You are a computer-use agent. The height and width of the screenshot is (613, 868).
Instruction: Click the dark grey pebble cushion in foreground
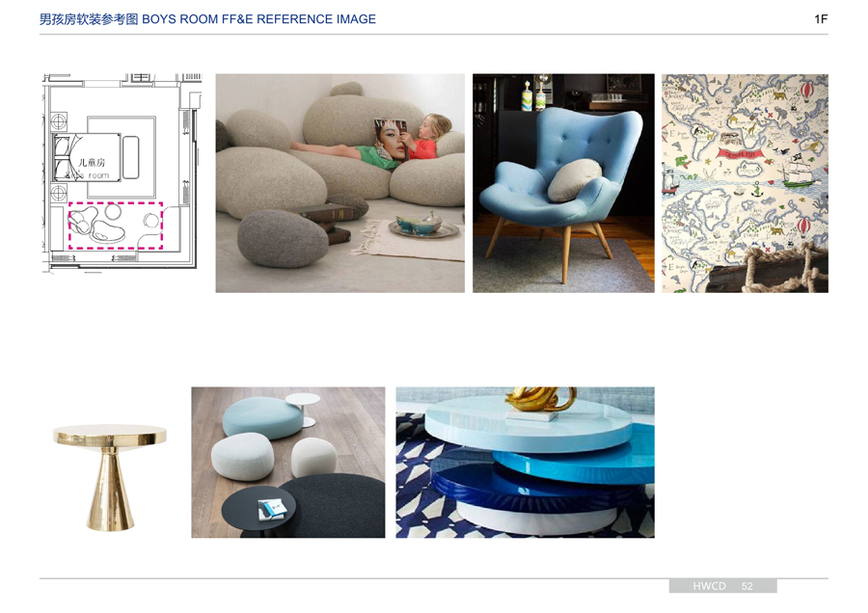283,239
